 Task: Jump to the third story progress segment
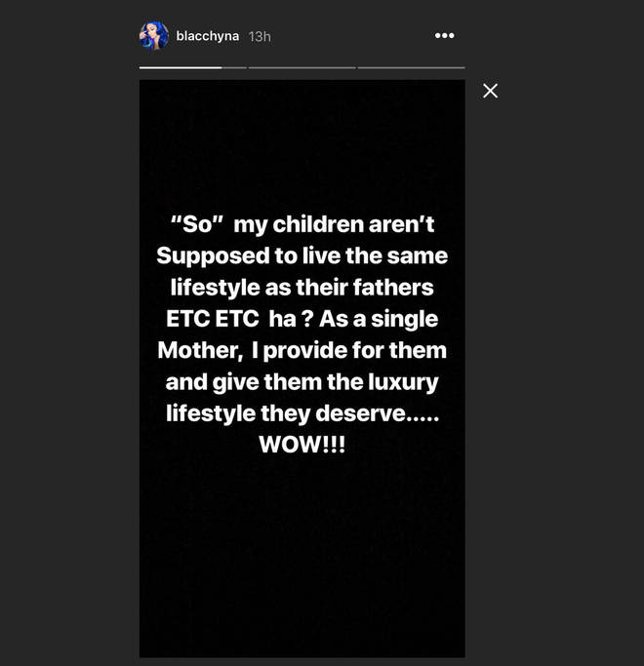tap(411, 67)
